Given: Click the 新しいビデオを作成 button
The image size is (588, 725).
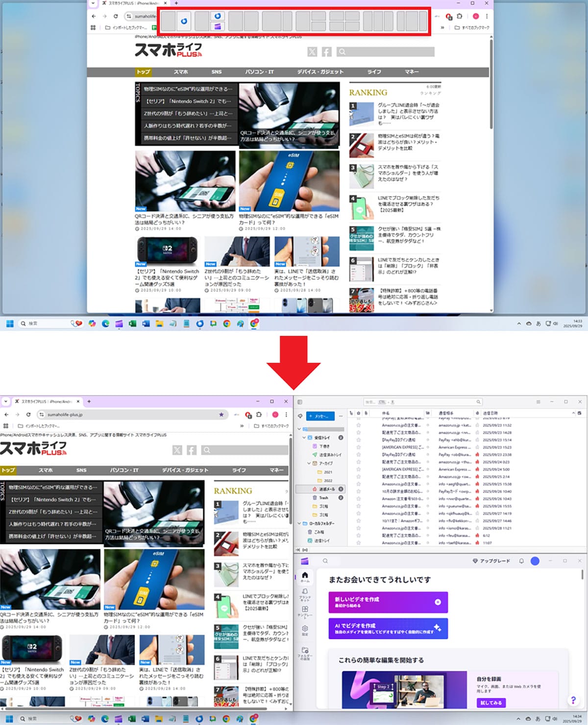Looking at the screenshot, I should tap(388, 602).
